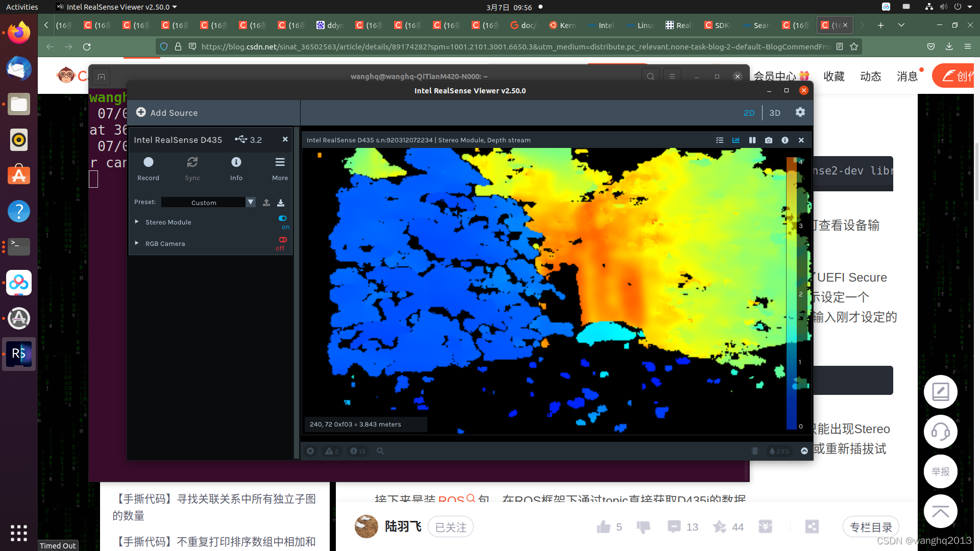Click the 举报 report button
The width and height of the screenshot is (980, 551).
(940, 471)
